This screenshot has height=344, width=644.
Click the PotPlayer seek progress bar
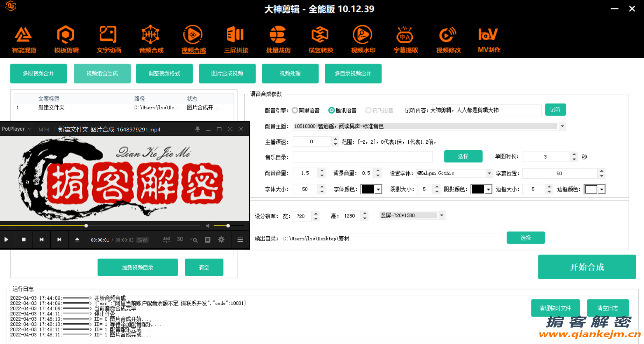pyautogui.click(x=100, y=226)
